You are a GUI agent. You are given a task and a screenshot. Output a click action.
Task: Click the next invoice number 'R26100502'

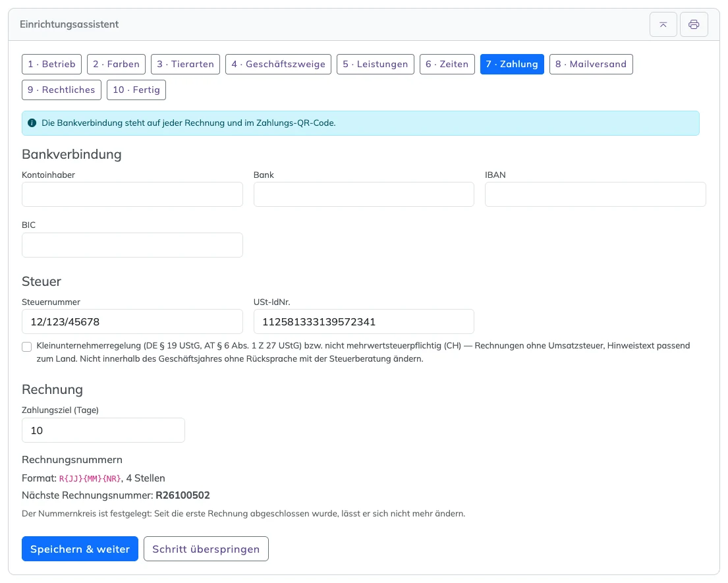tap(182, 495)
